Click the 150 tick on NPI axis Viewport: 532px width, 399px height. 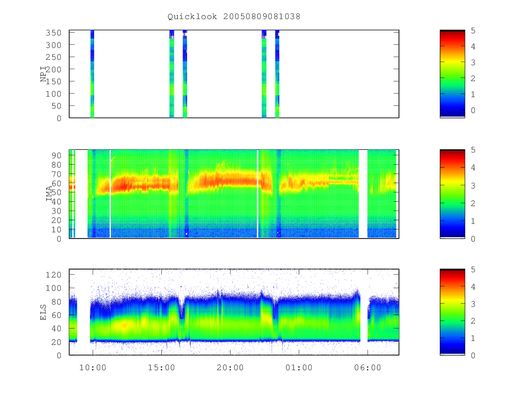click(x=55, y=82)
